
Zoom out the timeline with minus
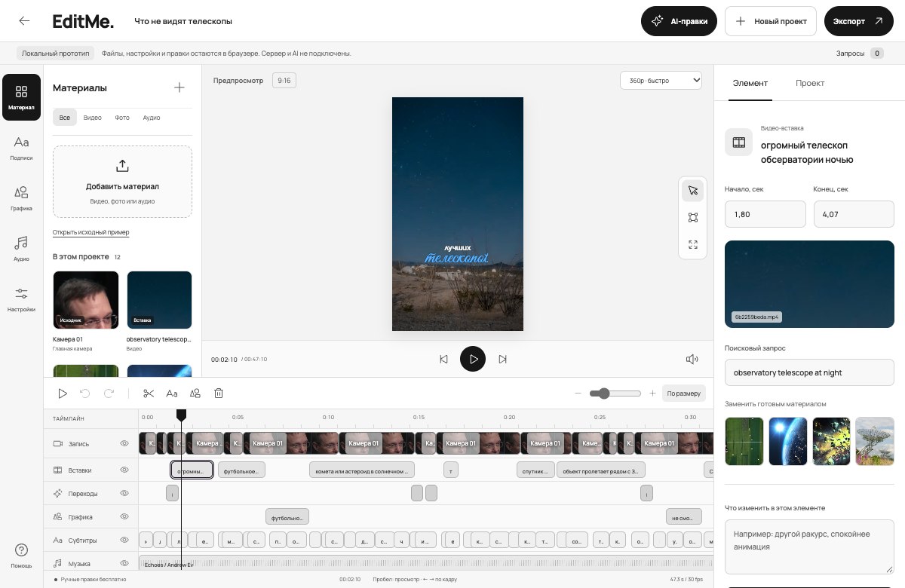pos(578,394)
